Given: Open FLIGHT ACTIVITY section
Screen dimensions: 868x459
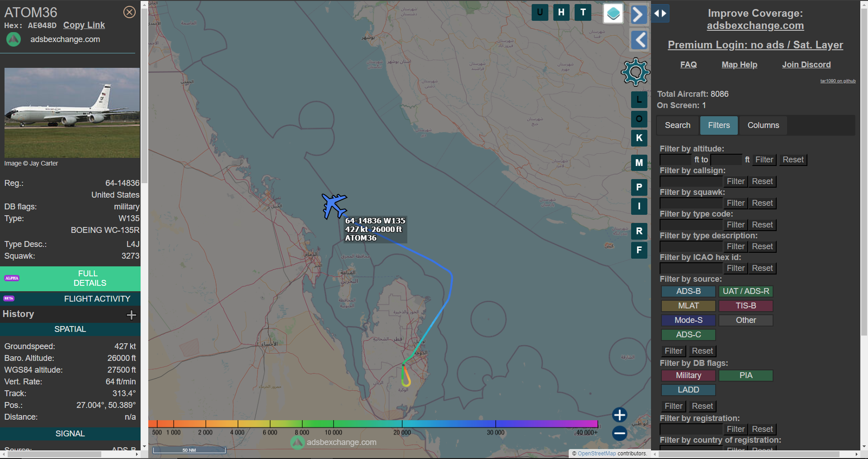Looking at the screenshot, I should coord(71,299).
